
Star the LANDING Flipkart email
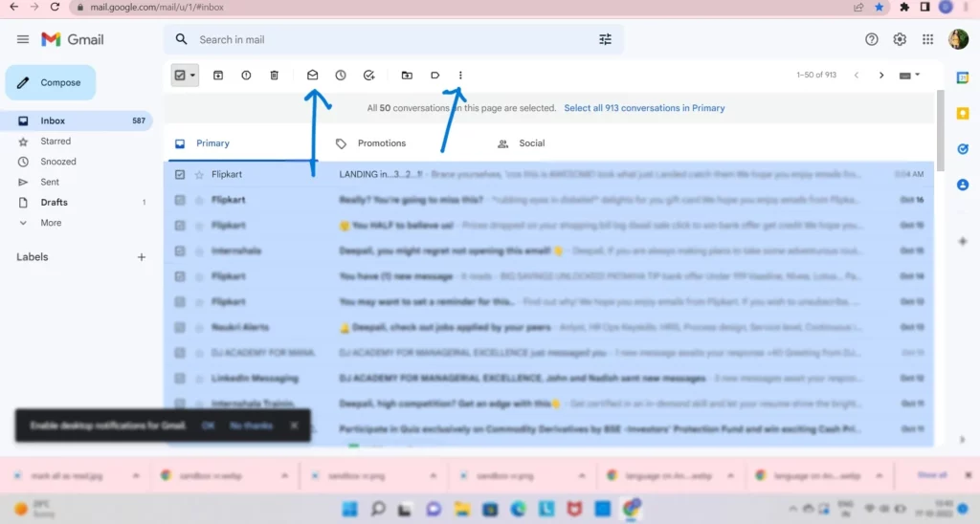[x=199, y=175]
